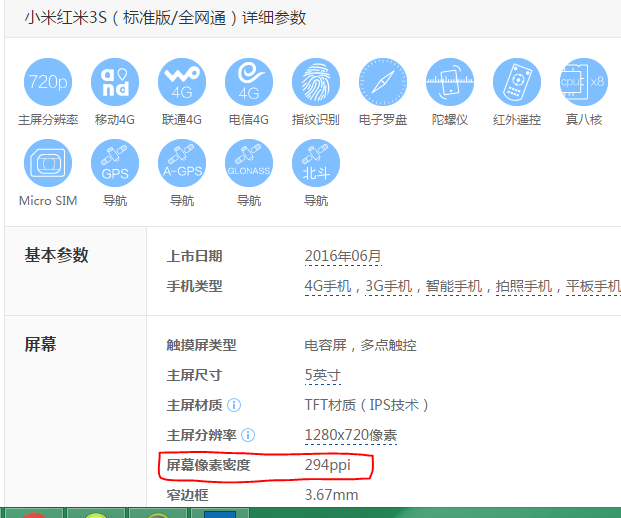Click the GPS navigation icon
This screenshot has width=621, height=518.
115,163
